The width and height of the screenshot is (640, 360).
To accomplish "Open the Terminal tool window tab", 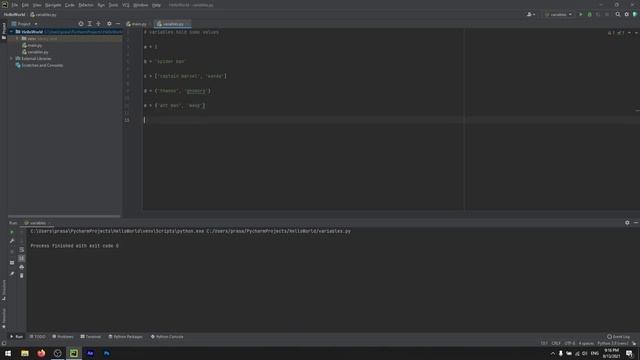I will (91, 337).
